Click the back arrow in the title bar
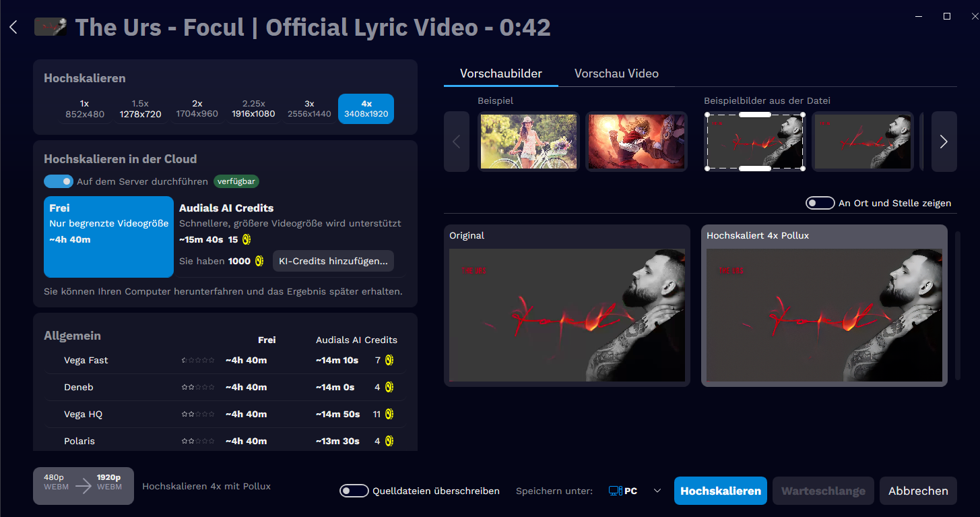This screenshot has height=517, width=980. (13, 27)
